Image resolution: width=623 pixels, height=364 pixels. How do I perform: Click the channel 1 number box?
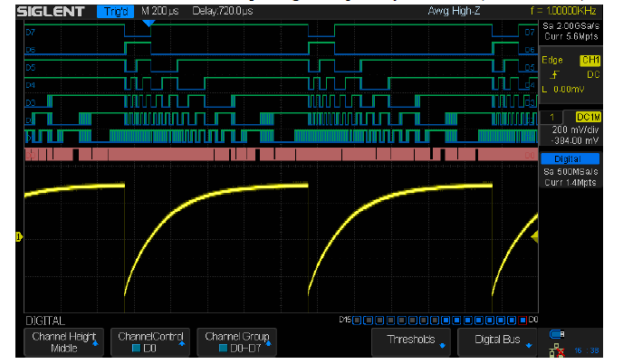pos(551,117)
